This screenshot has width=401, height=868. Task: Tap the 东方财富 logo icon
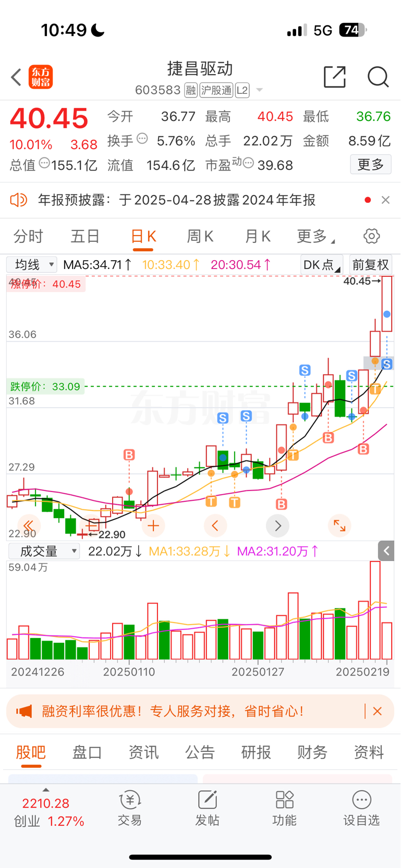[x=41, y=77]
